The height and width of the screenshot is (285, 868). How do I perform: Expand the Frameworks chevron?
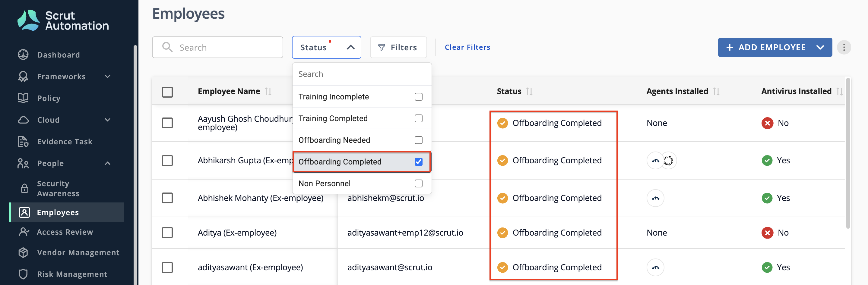click(107, 77)
